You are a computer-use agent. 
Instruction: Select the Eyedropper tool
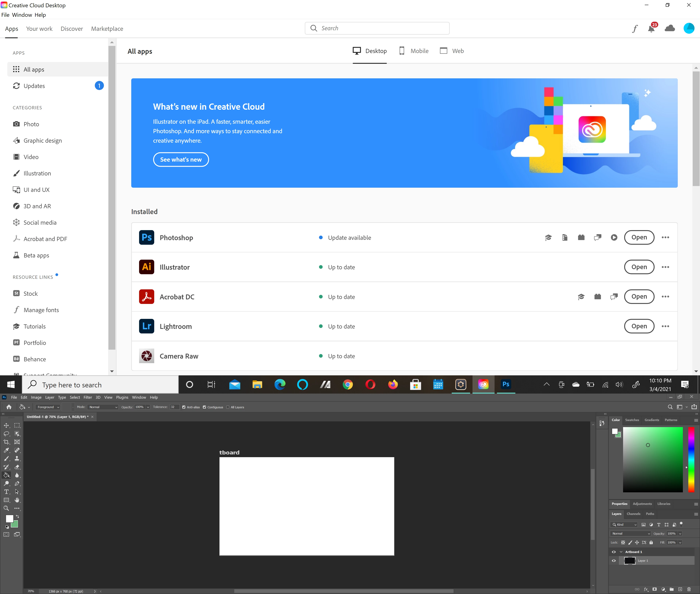pos(6,450)
